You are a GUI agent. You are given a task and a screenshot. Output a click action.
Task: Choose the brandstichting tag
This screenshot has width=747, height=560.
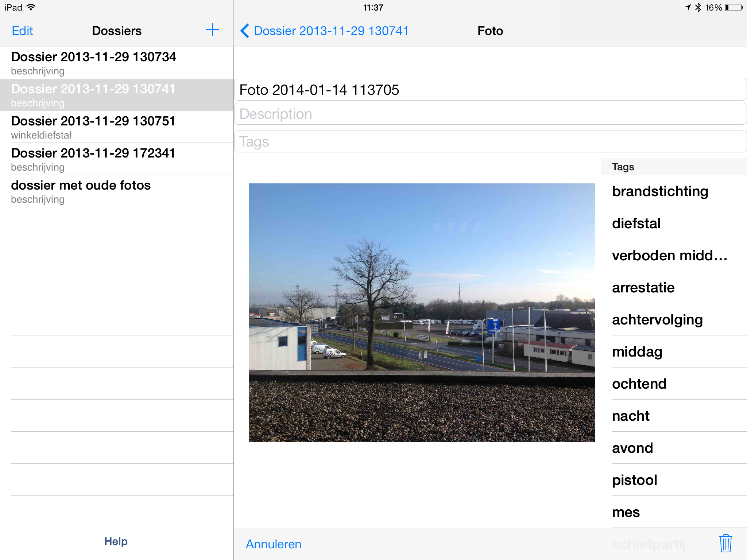coord(674,191)
